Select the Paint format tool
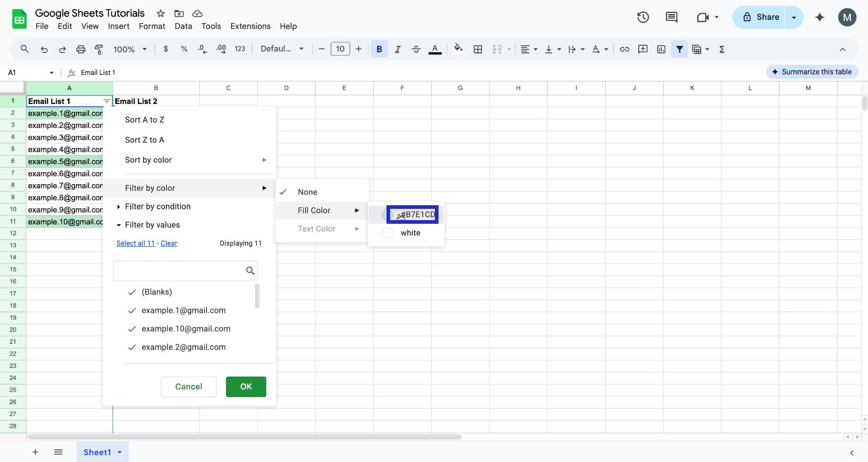 click(99, 49)
